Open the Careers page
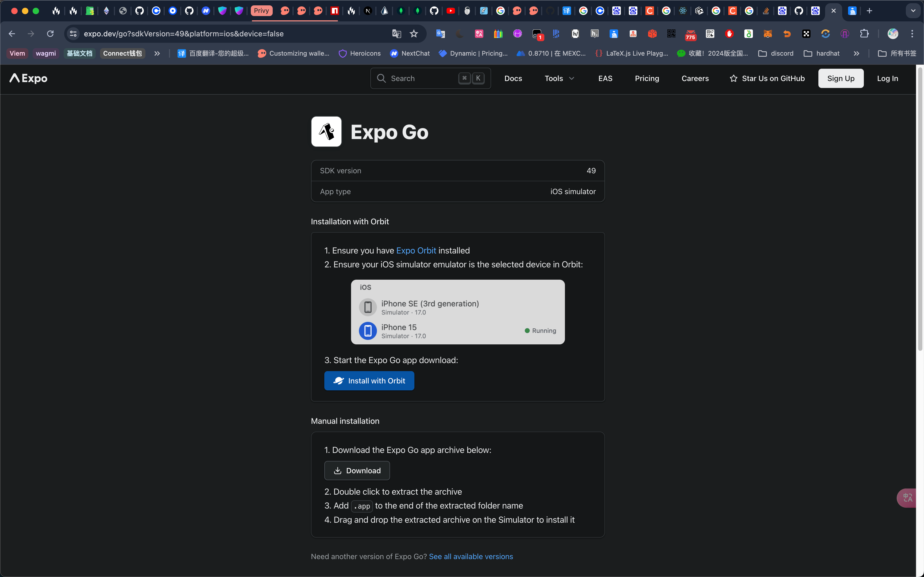The width and height of the screenshot is (924, 577). (695, 78)
